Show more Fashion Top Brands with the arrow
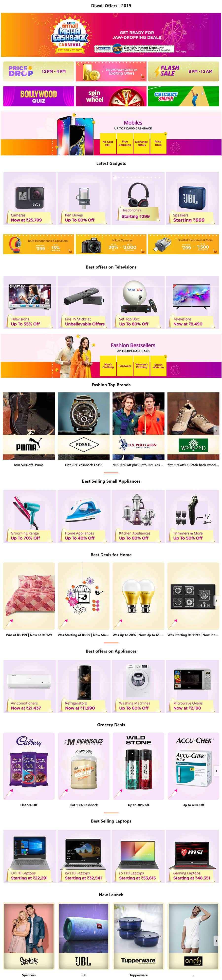This screenshot has height=980, width=222. tap(216, 431)
